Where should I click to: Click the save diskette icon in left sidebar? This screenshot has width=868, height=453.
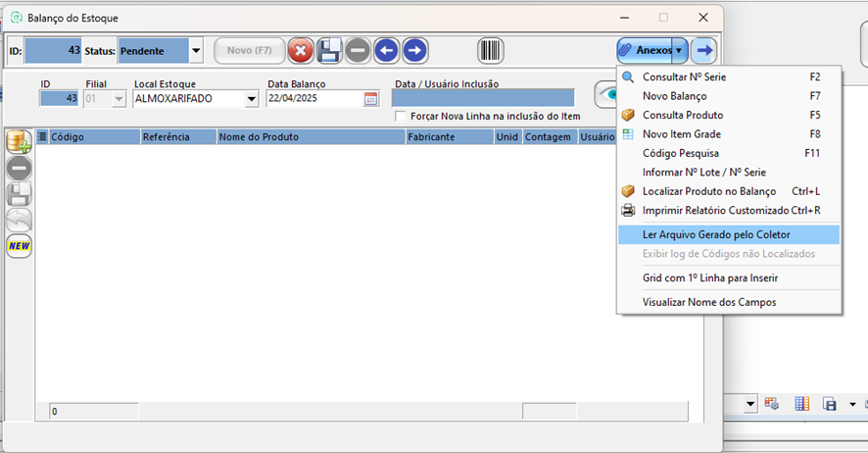pos(19,194)
